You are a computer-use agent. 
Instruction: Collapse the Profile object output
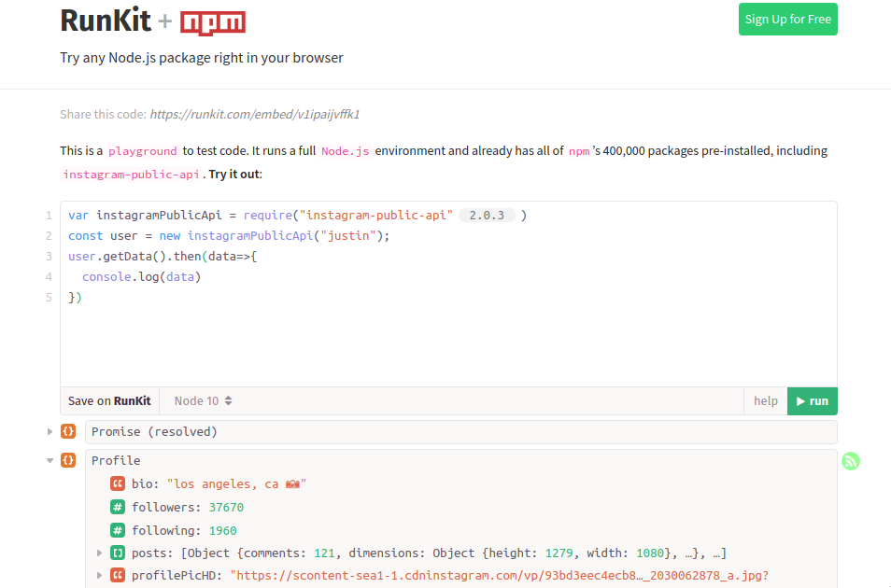[49, 460]
